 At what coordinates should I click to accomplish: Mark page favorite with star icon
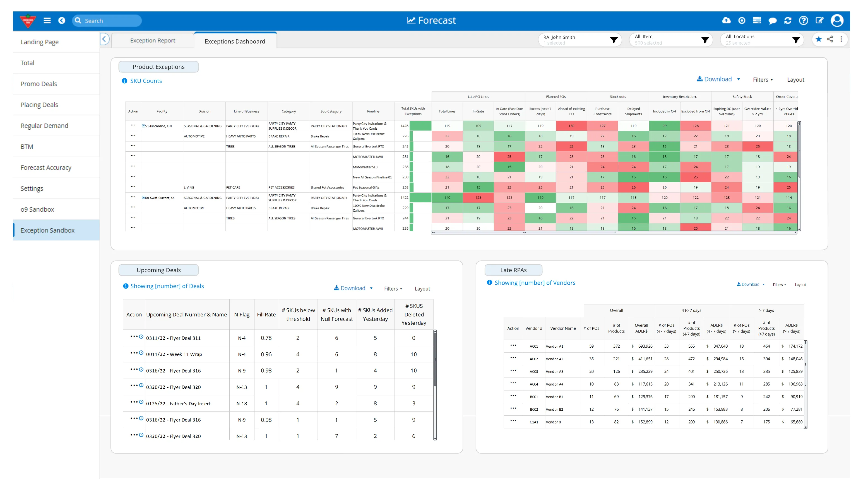818,39
